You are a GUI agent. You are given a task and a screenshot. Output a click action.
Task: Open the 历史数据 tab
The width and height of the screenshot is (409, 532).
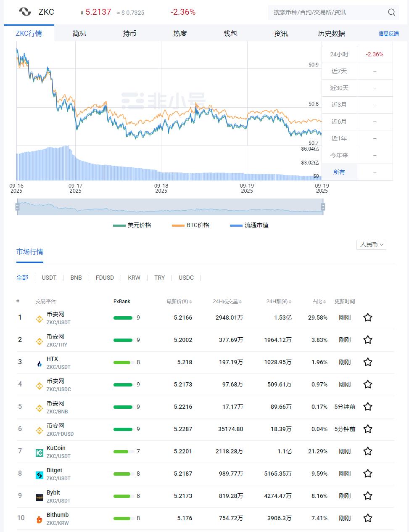point(331,33)
